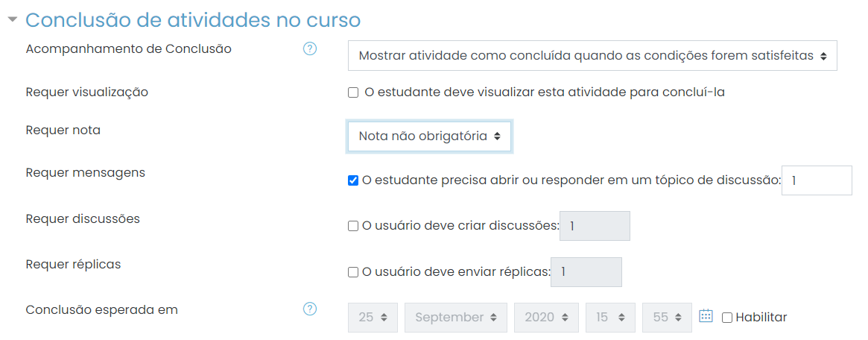The image size is (868, 340).
Task: Click the criar discussões count field
Action: coord(595,226)
